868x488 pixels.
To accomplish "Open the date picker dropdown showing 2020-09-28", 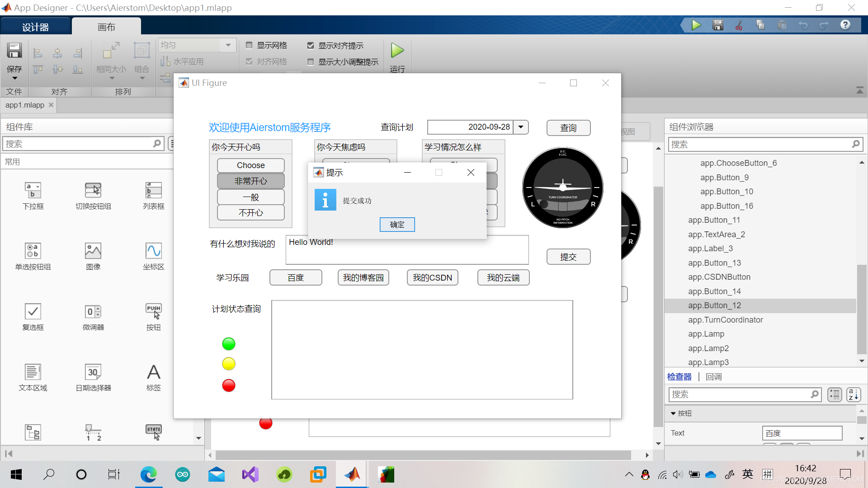I will pyautogui.click(x=521, y=127).
